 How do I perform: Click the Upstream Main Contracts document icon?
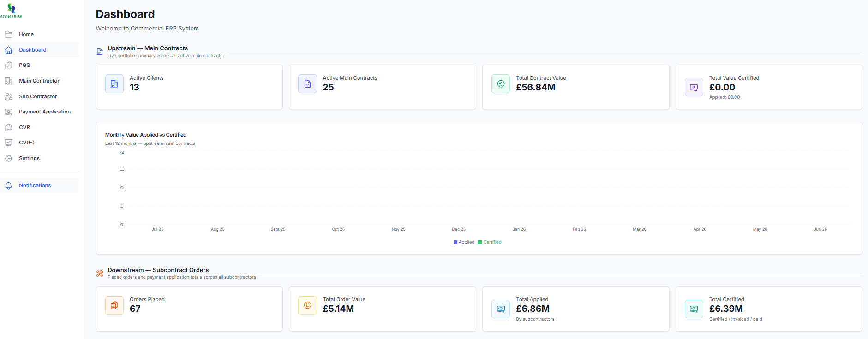coord(100,52)
